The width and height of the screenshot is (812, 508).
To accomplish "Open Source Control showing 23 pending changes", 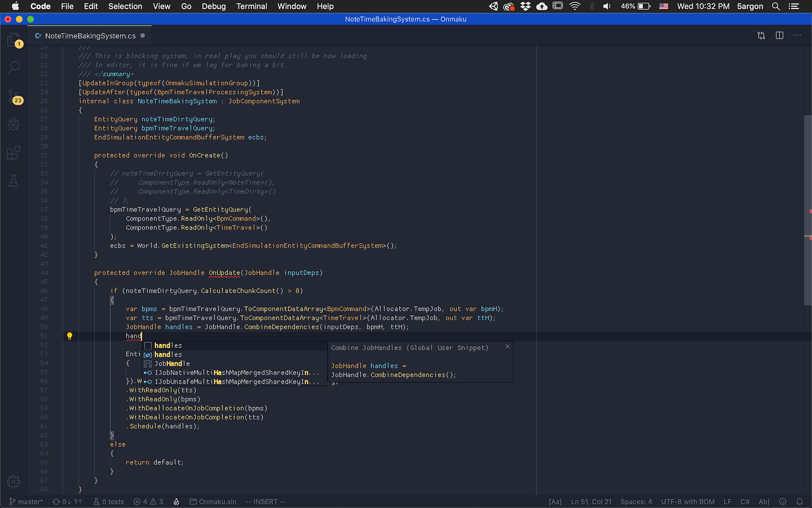I will click(x=14, y=97).
